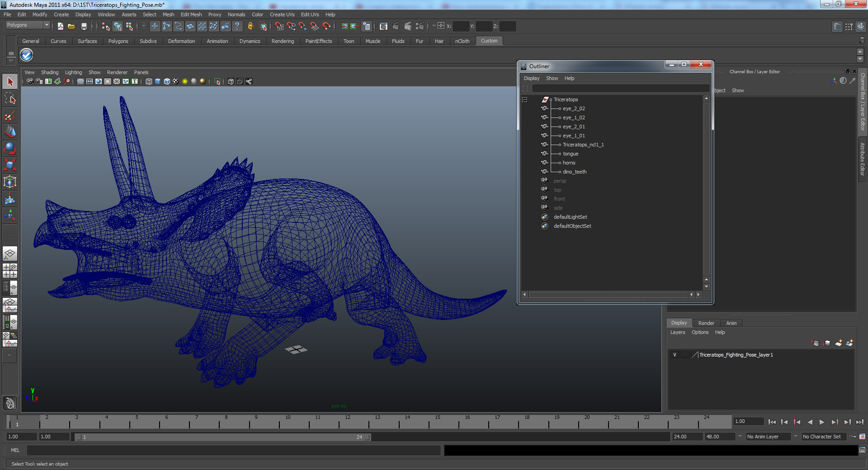868x470 pixels.
Task: Click the Show Manipulator tool
Action: pos(10,215)
